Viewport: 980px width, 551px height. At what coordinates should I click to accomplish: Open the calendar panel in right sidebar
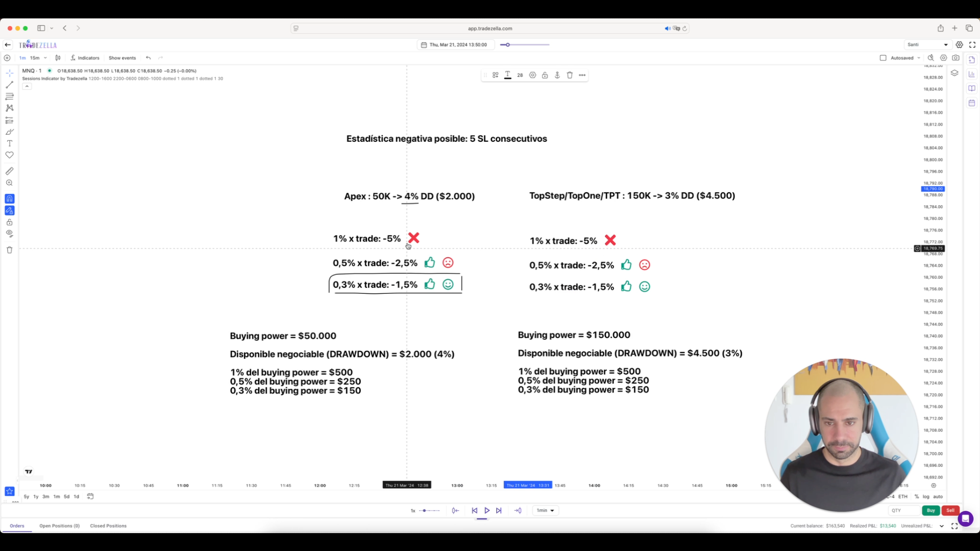(x=972, y=103)
